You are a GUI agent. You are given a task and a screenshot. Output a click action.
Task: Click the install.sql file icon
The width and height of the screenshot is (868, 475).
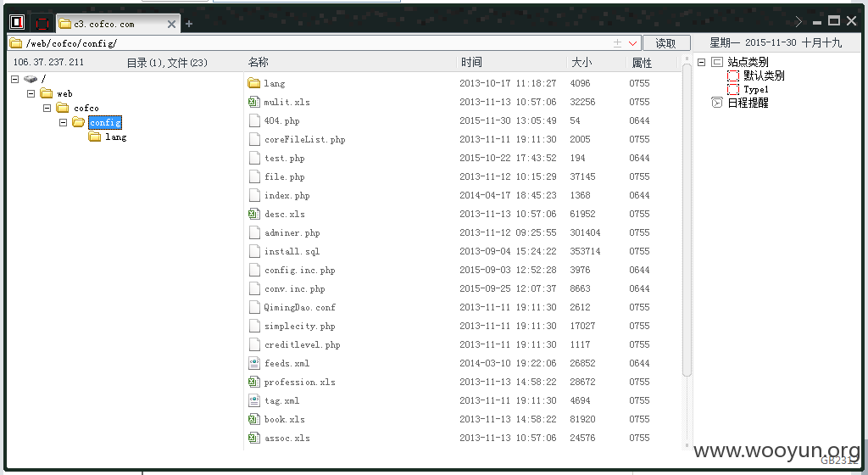coord(254,251)
